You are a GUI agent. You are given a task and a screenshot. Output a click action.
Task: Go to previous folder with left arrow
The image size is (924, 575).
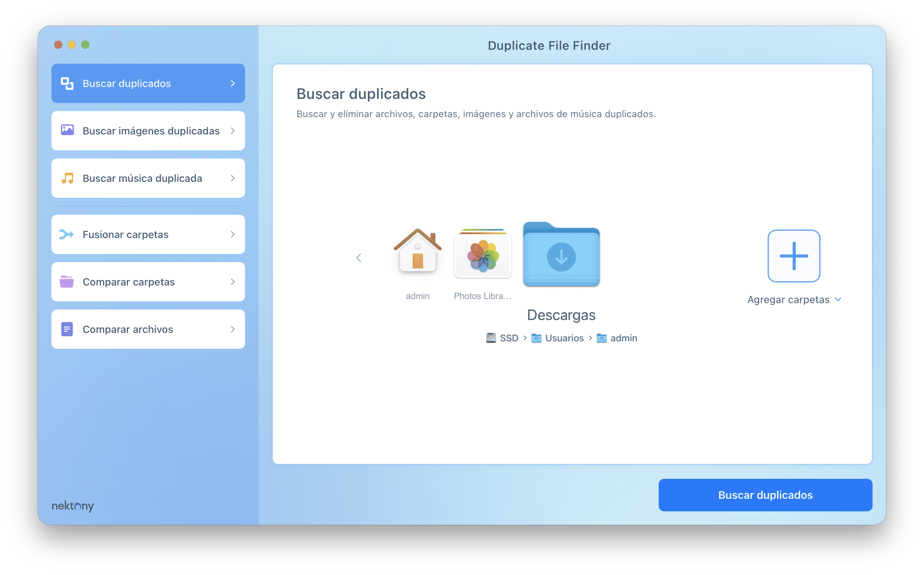[358, 258]
